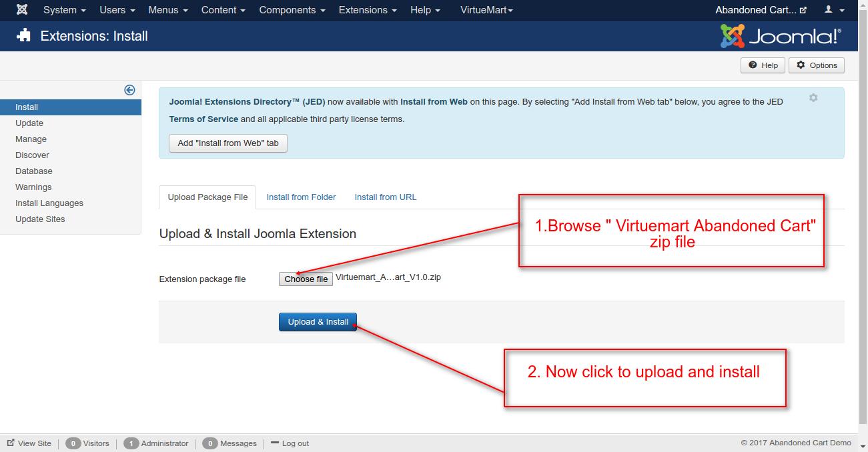Viewport: 868px width, 452px height.
Task: Click Log out in the footer
Action: [290, 443]
